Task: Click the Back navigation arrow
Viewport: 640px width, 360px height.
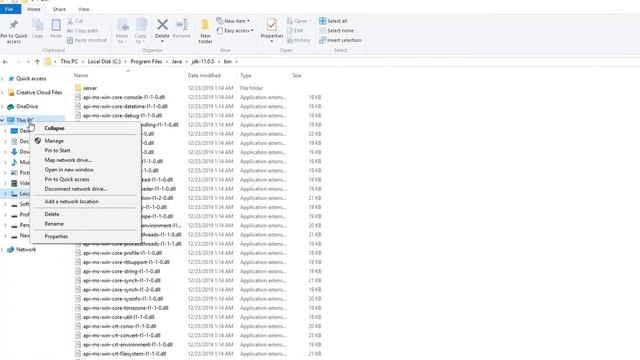Action: point(5,62)
